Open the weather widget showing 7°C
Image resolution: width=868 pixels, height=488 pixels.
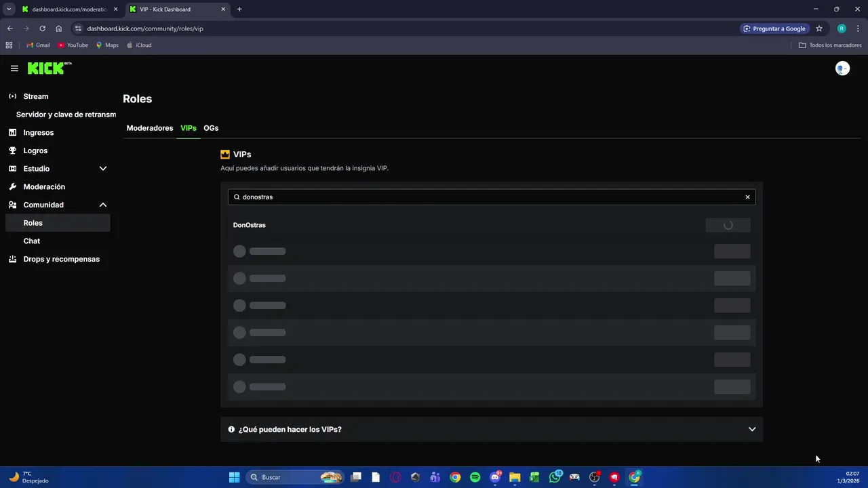(x=28, y=477)
